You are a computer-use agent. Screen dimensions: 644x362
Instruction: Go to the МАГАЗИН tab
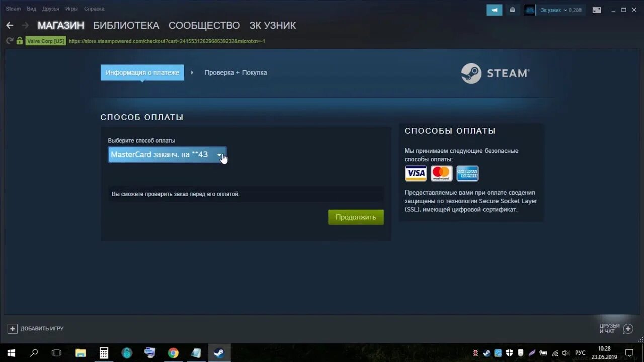(60, 25)
